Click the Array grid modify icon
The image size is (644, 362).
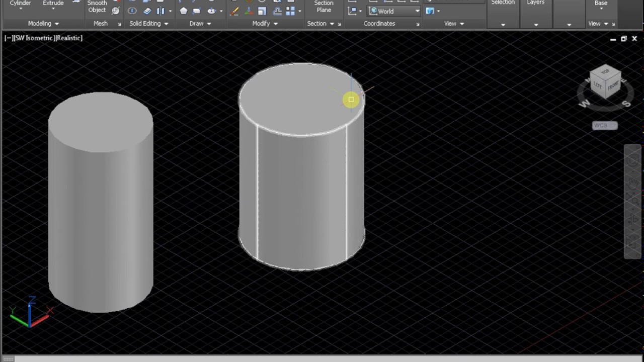click(x=290, y=11)
